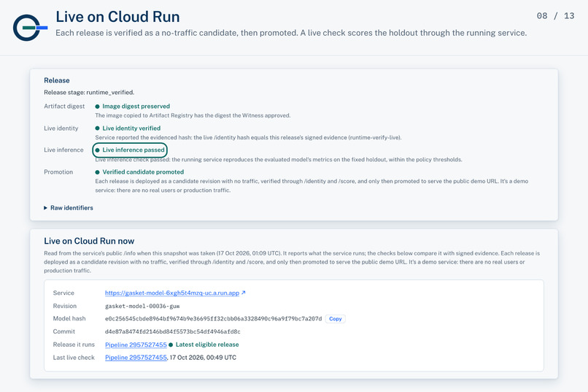Click the Model hash row label
Viewport: 588px width, 392px height.
(x=69, y=318)
